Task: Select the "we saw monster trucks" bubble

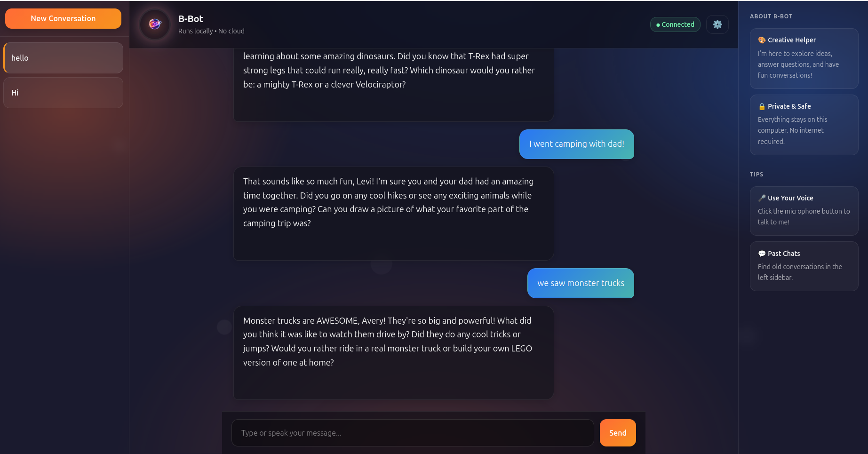Action: tap(581, 283)
